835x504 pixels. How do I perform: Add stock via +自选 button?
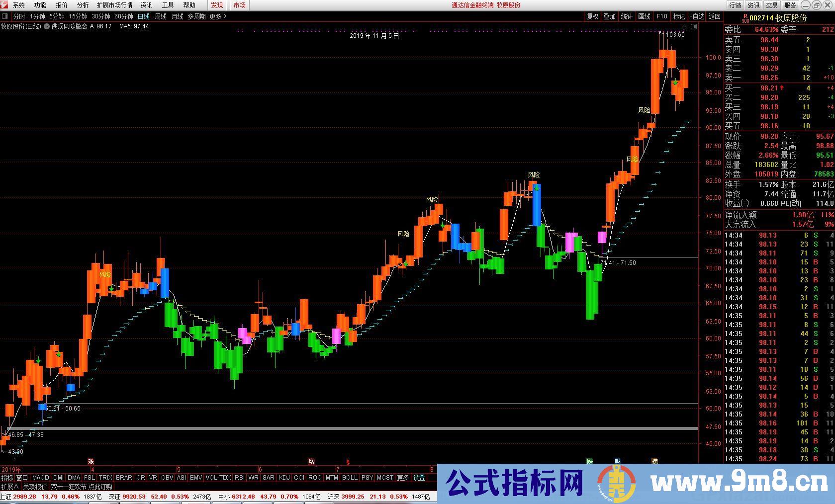697,16
